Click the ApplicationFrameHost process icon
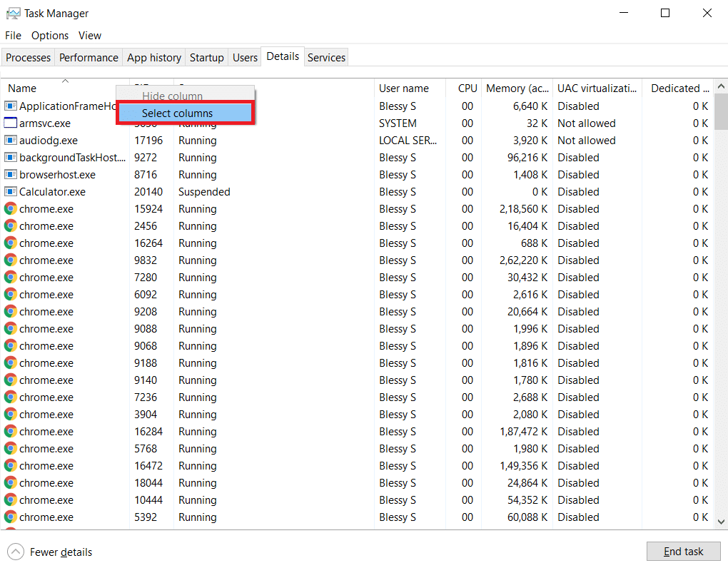The width and height of the screenshot is (728, 573). point(11,106)
